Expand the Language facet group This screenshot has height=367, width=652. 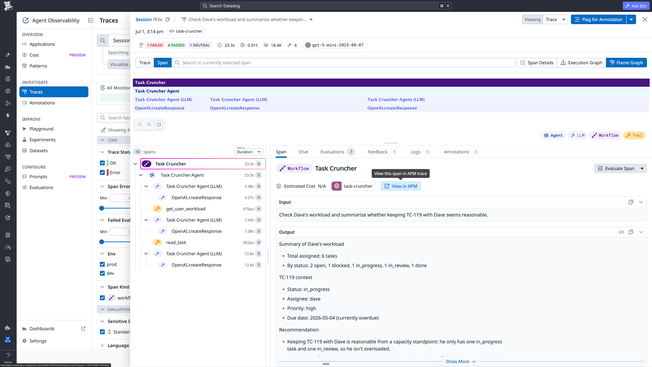pos(102,345)
